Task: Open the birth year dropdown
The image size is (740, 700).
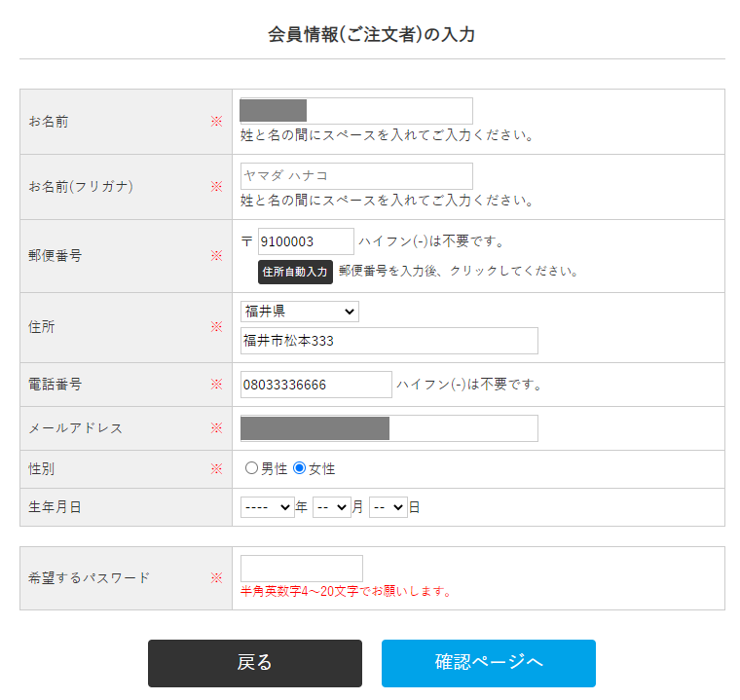Action: click(268, 507)
